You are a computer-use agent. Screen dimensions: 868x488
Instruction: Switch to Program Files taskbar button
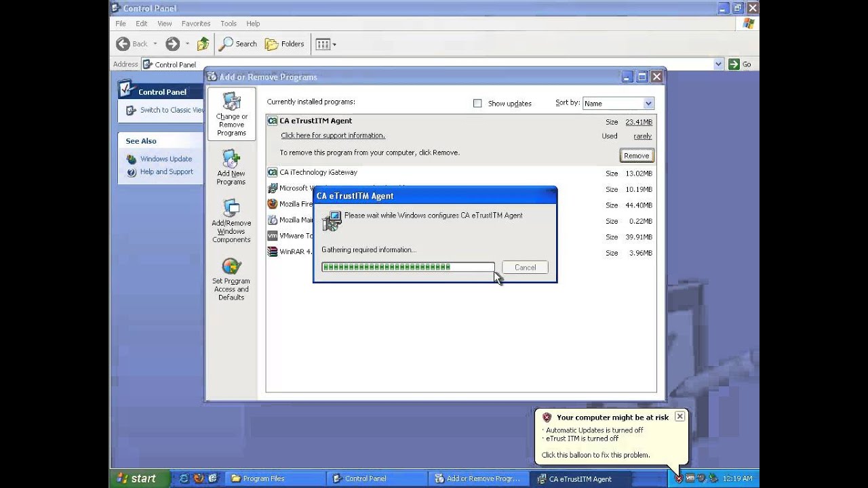[275, 479]
